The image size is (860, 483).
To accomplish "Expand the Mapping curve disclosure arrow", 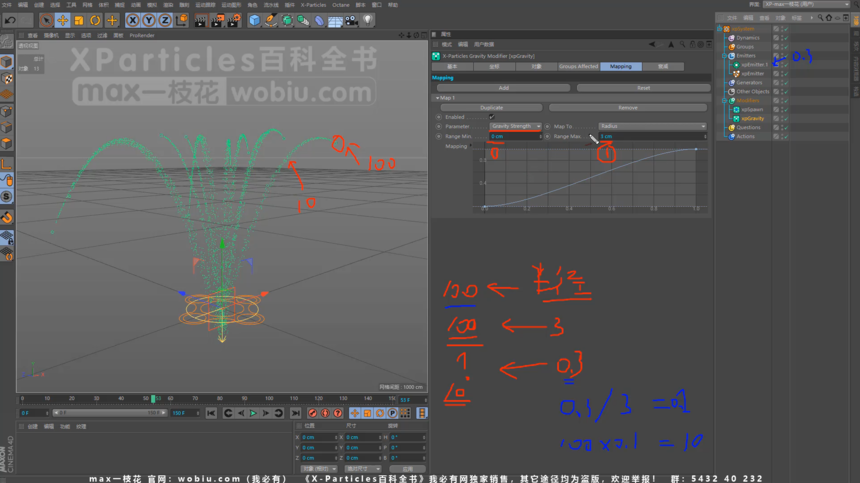I will click(x=471, y=146).
